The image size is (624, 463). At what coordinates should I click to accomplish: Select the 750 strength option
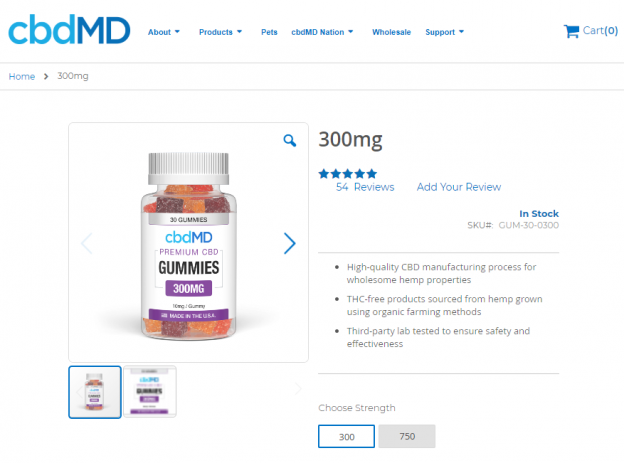point(407,436)
